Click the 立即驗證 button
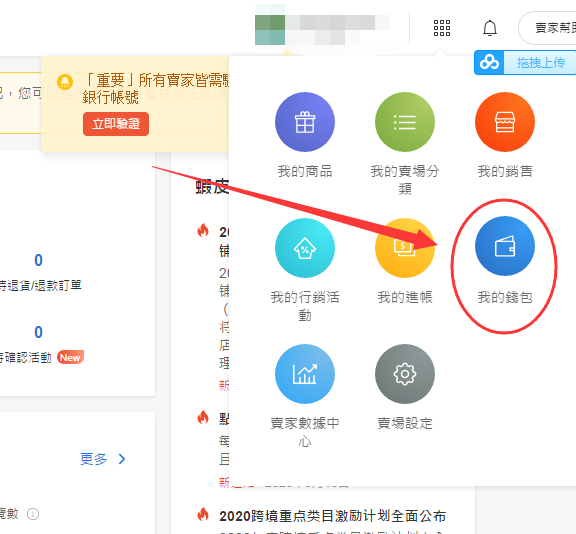 [116, 124]
